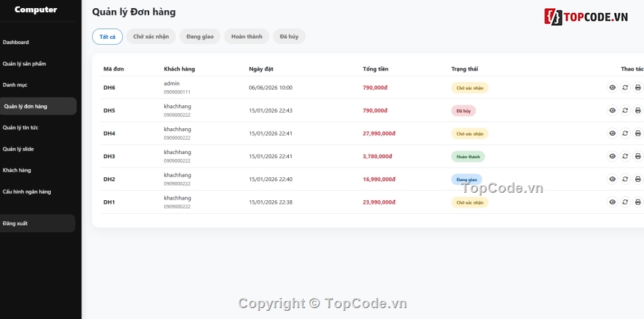Open eye icon for order DH3

(612, 156)
